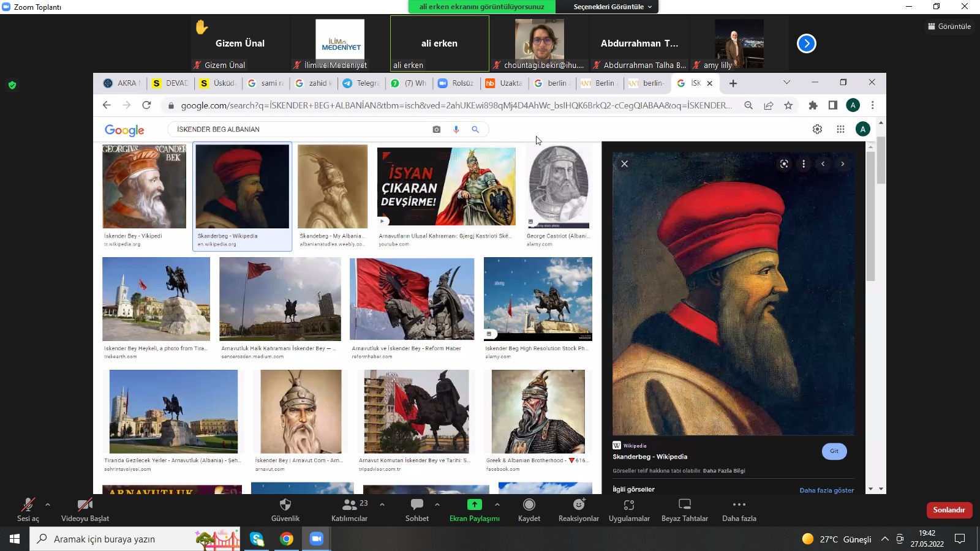Switch to DEVAD browser tab
Viewport: 980px width, 551px height.
[170, 83]
